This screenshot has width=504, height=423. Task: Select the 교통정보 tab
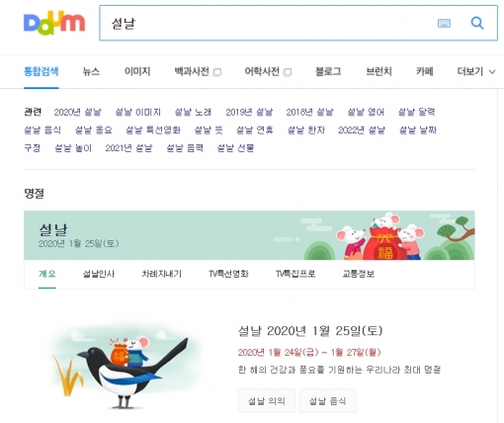click(359, 274)
